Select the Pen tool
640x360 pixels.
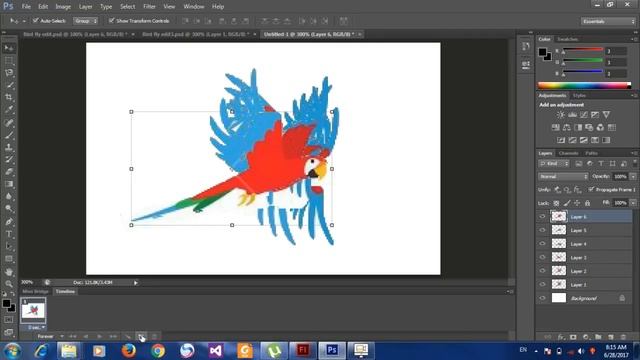(9, 222)
